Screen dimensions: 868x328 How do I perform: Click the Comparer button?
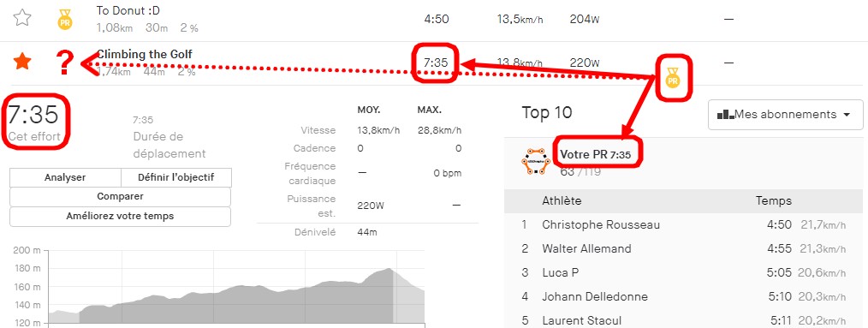point(120,197)
